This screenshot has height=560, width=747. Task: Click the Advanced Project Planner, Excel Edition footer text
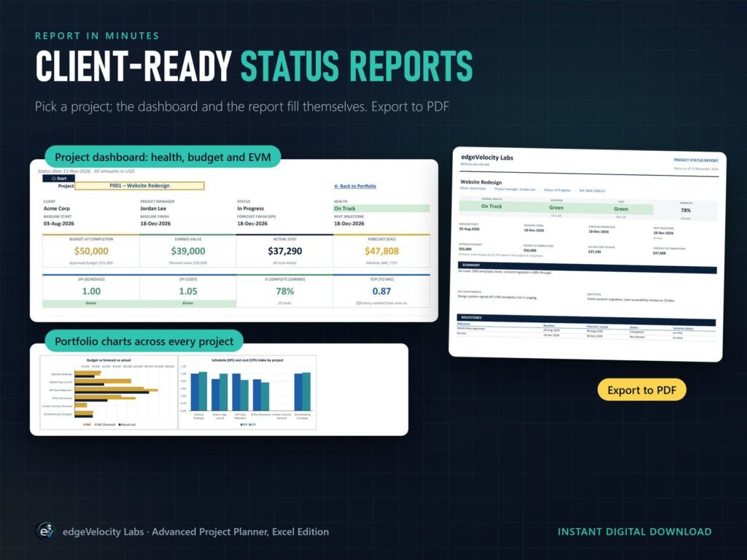coord(240,532)
